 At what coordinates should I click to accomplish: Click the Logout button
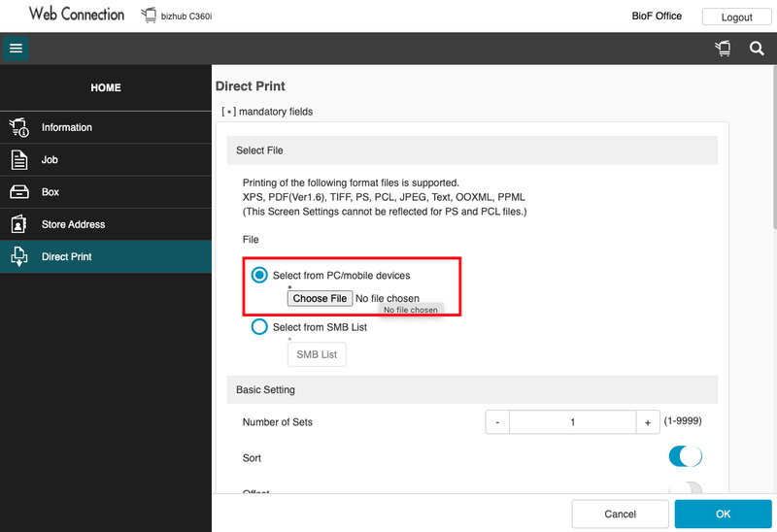click(x=736, y=17)
